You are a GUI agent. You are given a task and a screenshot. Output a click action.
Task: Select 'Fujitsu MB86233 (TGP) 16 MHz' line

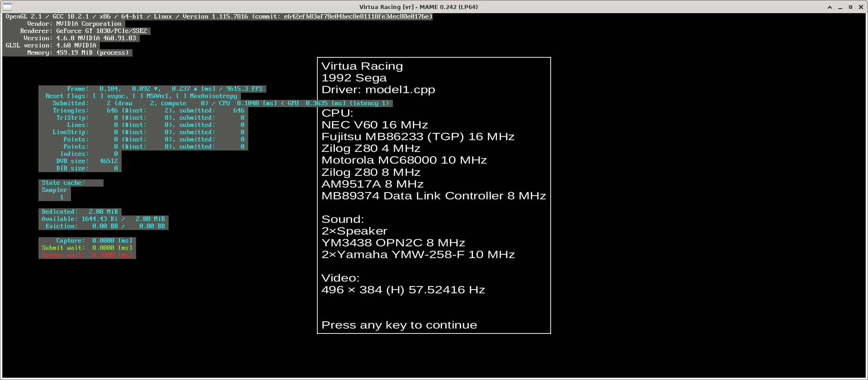coord(418,136)
